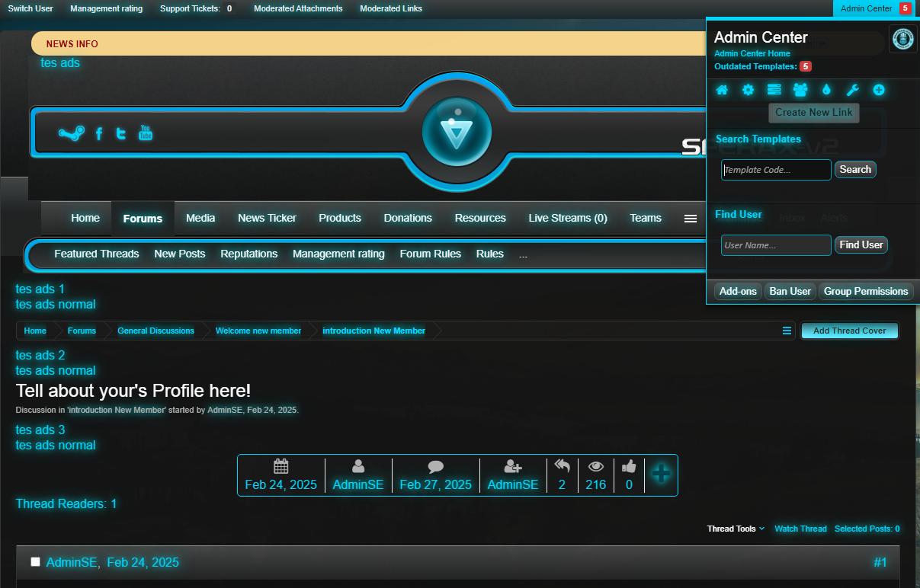
Task: Click the speech bubble last reply icon
Action: pyautogui.click(x=436, y=466)
